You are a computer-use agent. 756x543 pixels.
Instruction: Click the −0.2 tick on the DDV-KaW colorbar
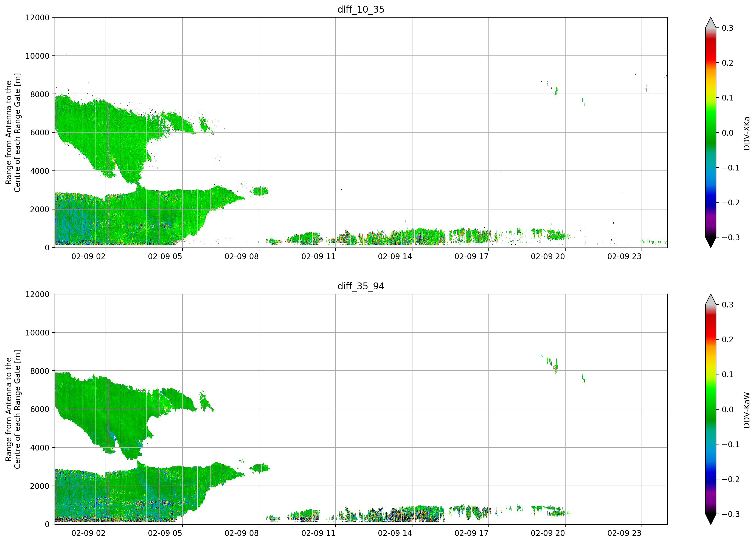pyautogui.click(x=731, y=480)
